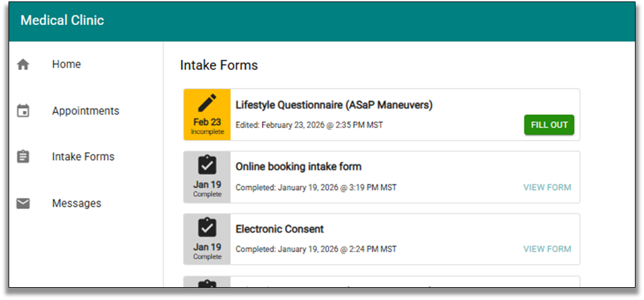
Task: Click the Electronic Consent title
Action: (279, 229)
